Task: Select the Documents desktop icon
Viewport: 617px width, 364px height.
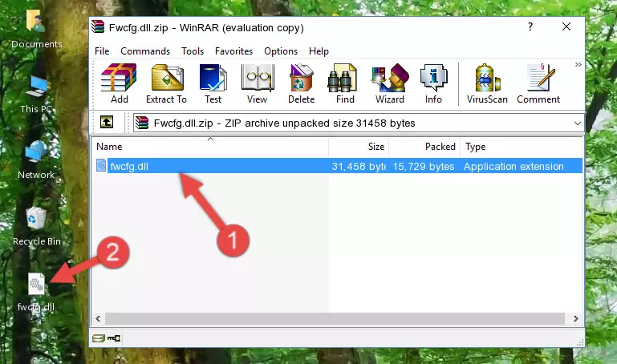Action: point(37,29)
